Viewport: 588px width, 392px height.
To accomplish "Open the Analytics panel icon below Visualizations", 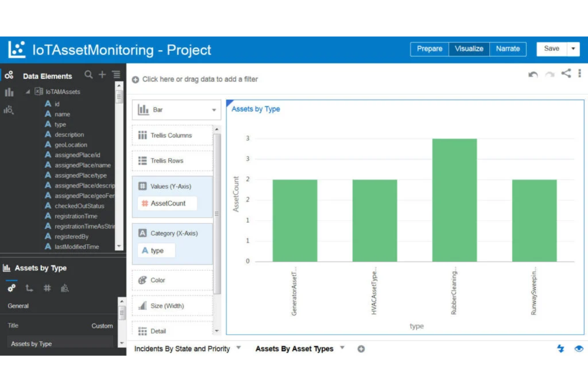I will 9,110.
